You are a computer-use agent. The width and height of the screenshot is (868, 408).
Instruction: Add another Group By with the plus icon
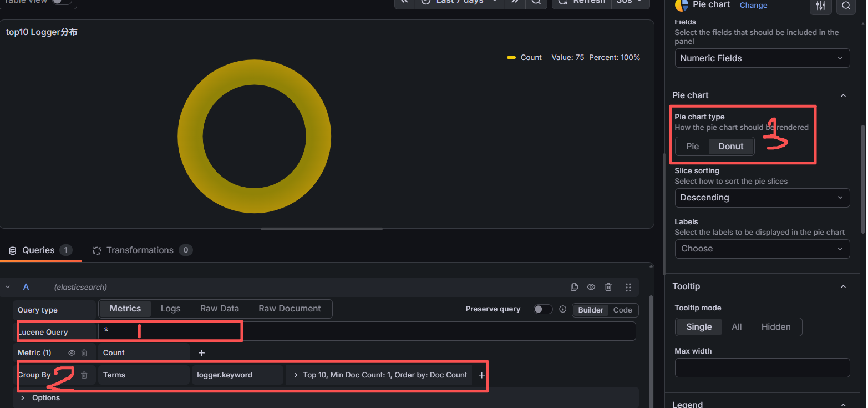point(481,375)
